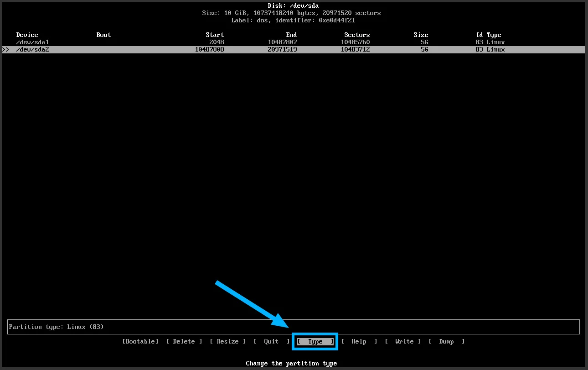Click the Device column header

(x=27, y=35)
